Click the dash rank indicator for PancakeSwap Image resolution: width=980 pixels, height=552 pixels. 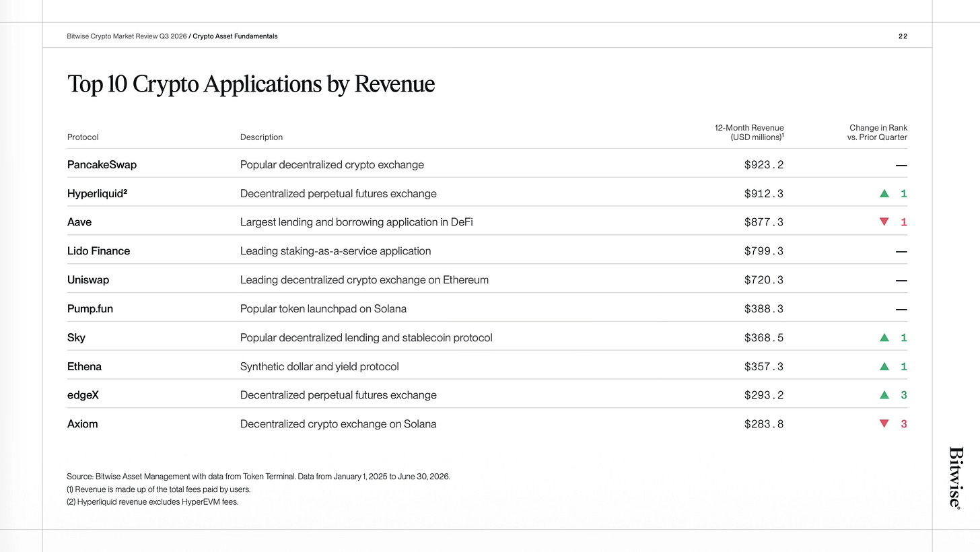click(x=902, y=165)
